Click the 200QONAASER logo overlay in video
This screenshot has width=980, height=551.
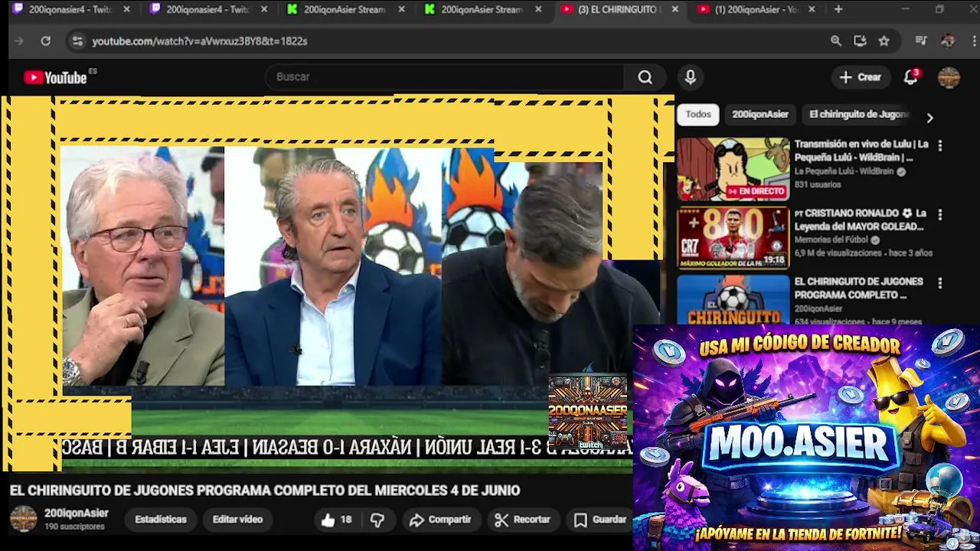588,412
